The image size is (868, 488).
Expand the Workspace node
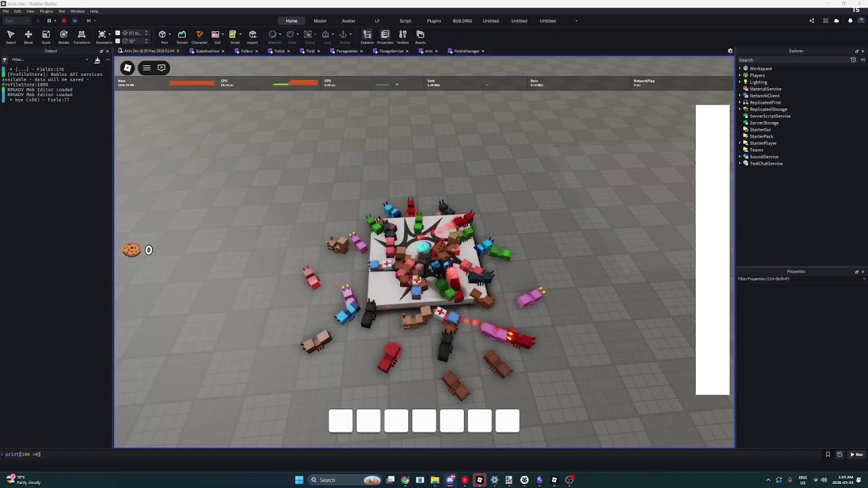coord(740,68)
